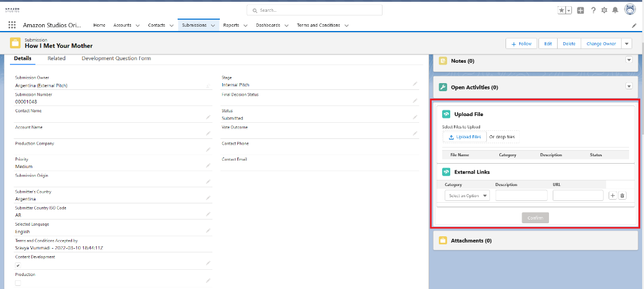The height and width of the screenshot is (289, 644).
Task: Edit the Vote Outcome pencil icon
Action: (415, 133)
